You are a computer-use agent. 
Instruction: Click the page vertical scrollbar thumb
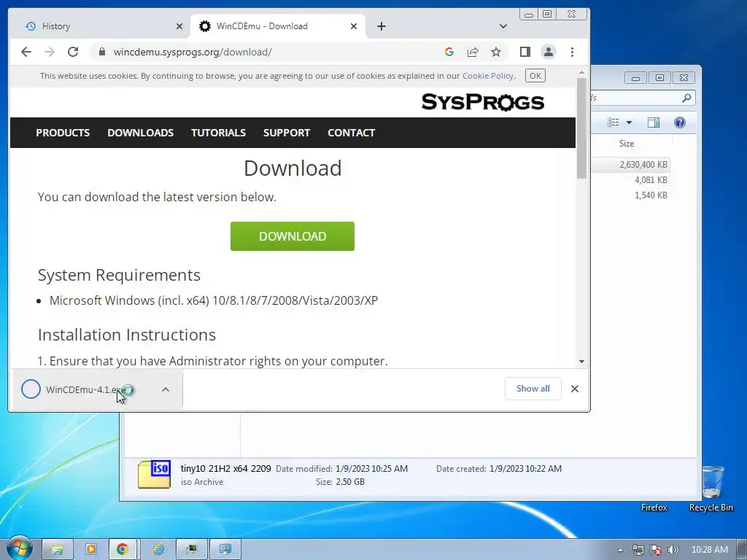coord(581,128)
